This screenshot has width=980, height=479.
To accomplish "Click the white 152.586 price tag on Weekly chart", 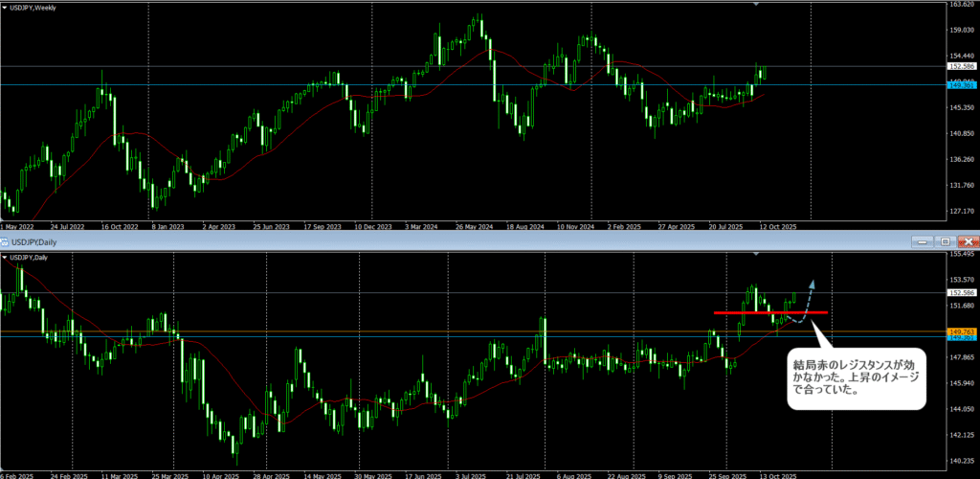I will (961, 66).
